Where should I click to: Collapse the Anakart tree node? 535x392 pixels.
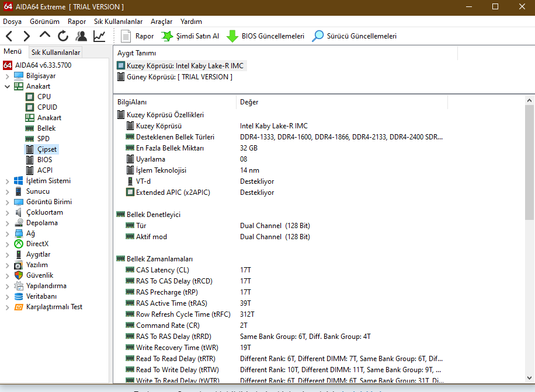tap(7, 86)
